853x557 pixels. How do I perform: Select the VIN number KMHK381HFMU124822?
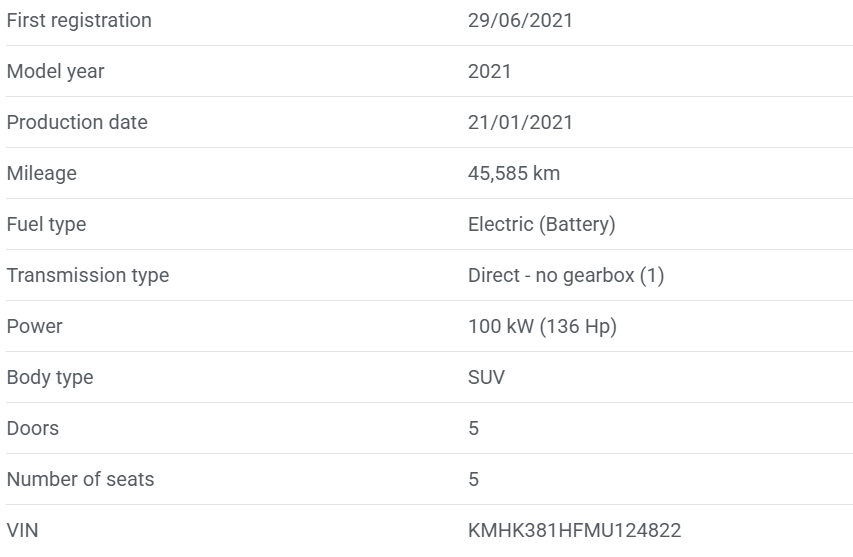pos(574,530)
